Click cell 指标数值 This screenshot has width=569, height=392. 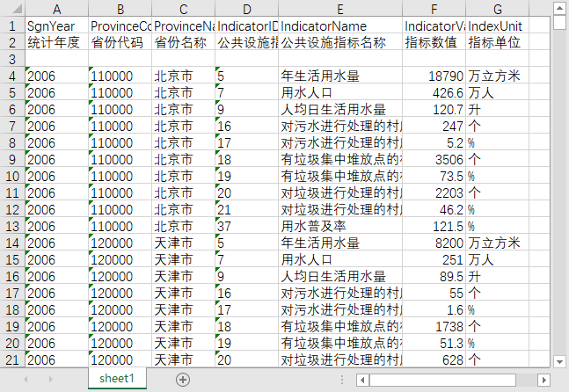(434, 42)
